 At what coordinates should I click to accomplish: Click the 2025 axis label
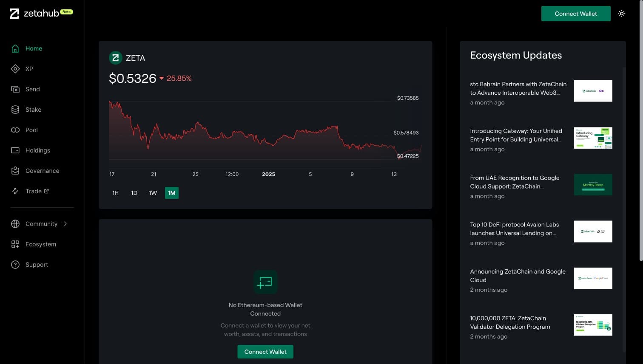pos(268,174)
